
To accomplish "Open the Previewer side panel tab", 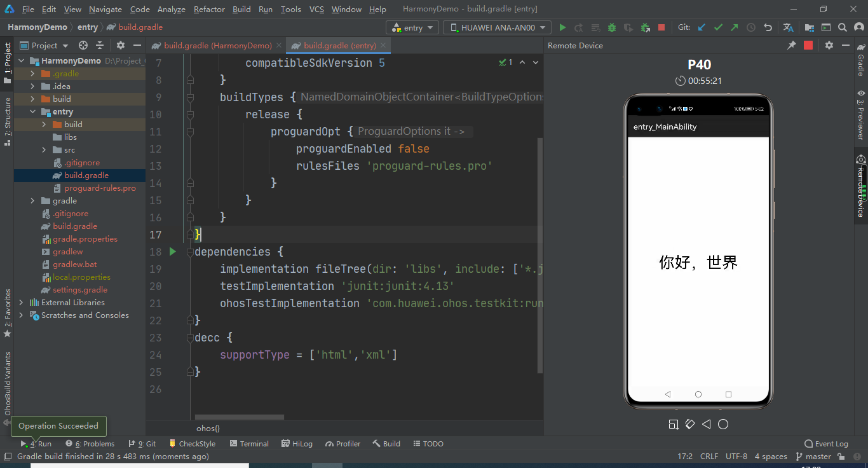I will 861,114.
